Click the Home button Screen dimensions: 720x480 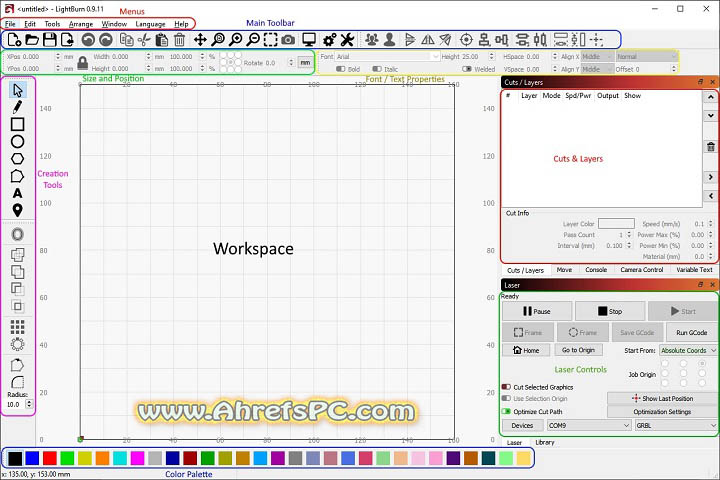coord(526,350)
